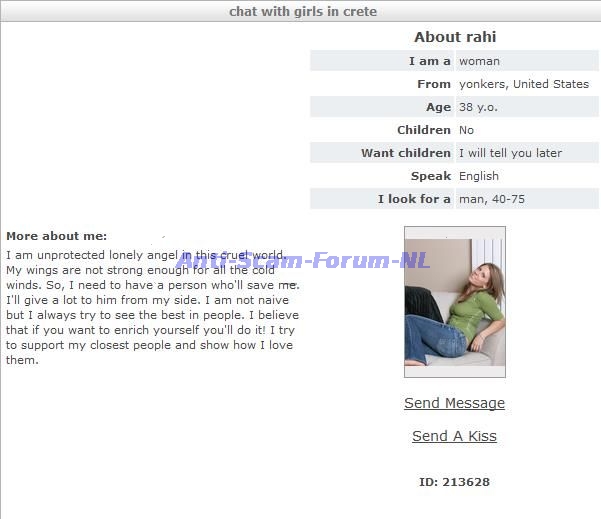Click the 'man, 40-75' preference value
The height and width of the screenshot is (519, 601).
(492, 199)
